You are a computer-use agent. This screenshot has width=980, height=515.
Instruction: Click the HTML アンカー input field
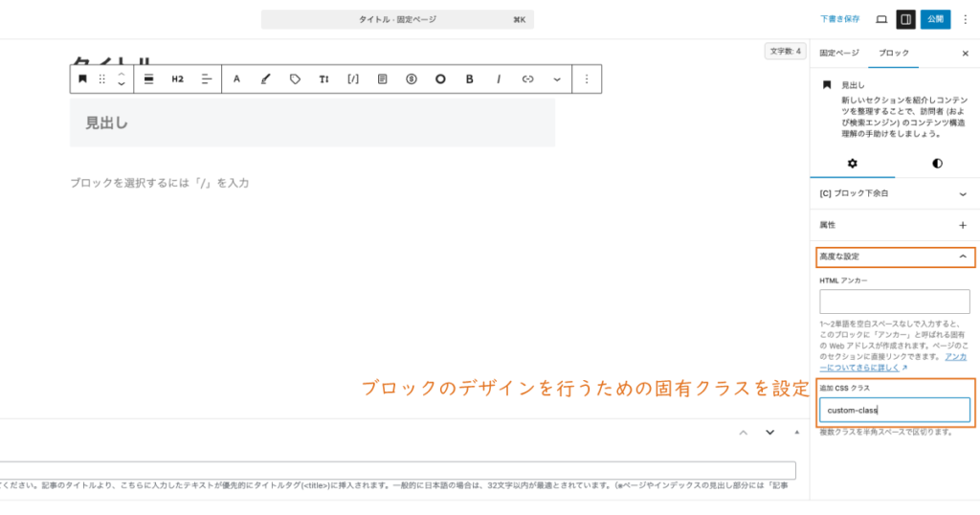click(895, 302)
